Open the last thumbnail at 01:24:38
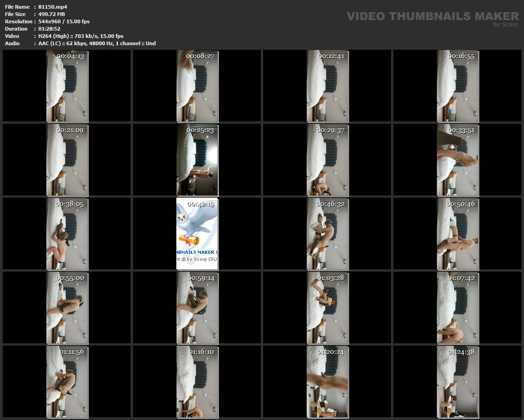 pyautogui.click(x=458, y=382)
